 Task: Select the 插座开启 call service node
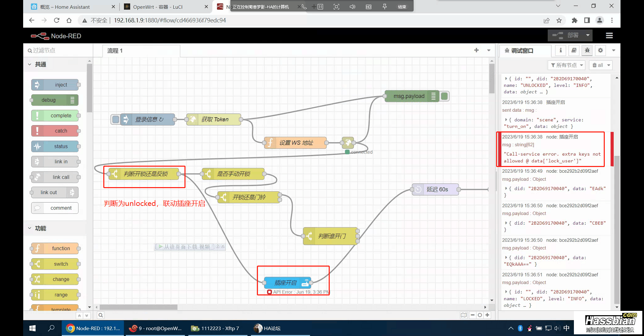288,283
